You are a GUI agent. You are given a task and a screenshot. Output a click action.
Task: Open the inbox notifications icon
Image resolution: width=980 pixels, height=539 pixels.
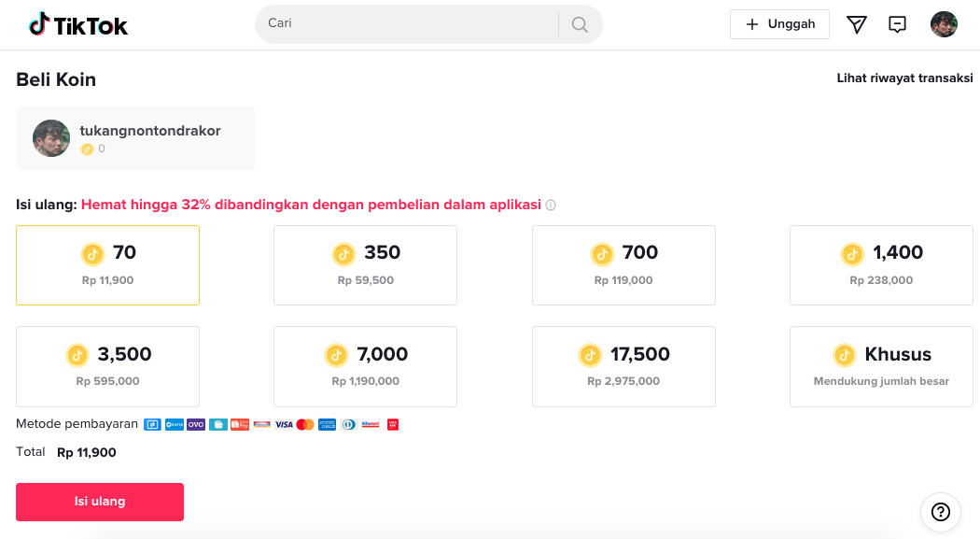[x=897, y=24]
